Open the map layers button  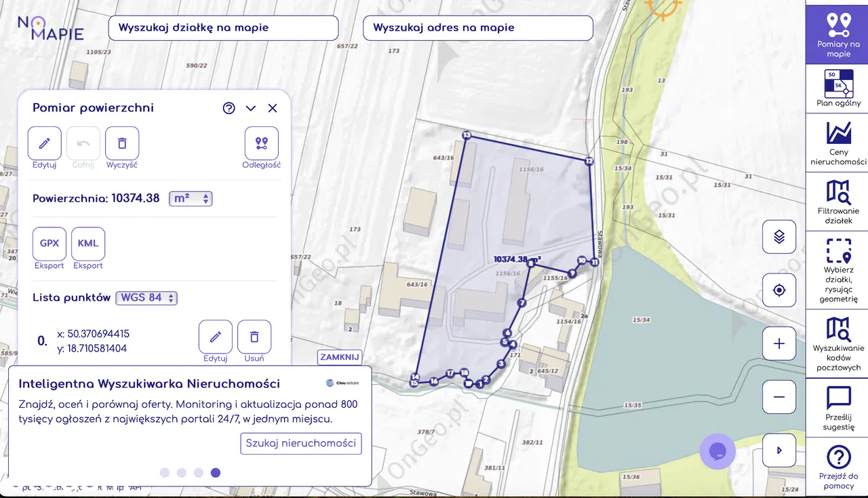coord(779,237)
